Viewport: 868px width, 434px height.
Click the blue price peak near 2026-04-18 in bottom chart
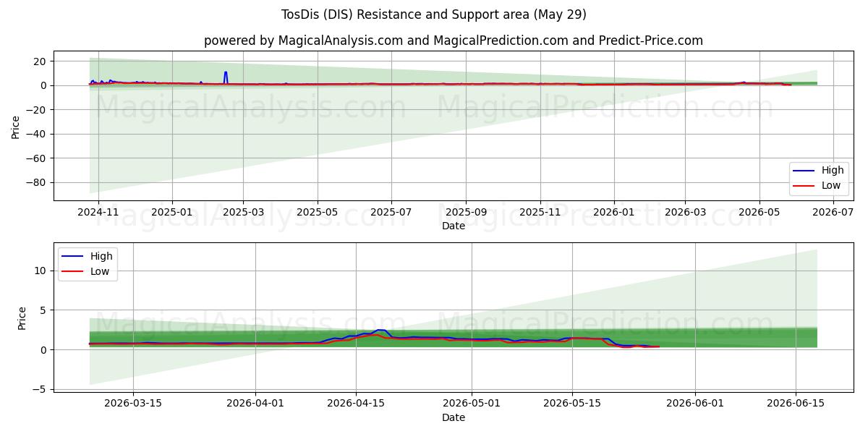point(380,330)
